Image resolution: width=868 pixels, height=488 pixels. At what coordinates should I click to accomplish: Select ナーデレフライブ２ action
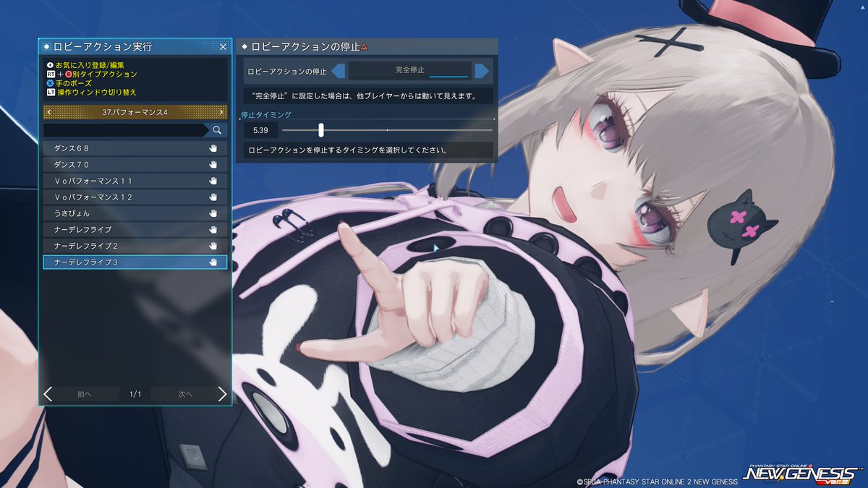(x=135, y=246)
